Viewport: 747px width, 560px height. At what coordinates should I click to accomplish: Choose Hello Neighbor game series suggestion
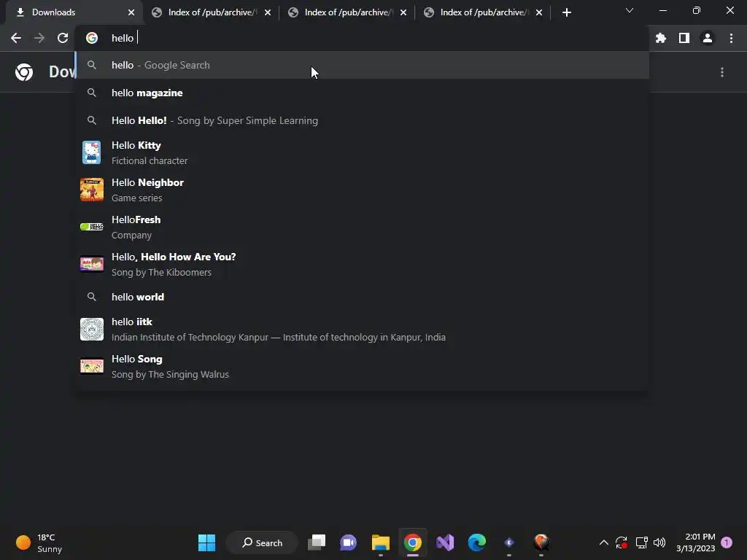362,190
